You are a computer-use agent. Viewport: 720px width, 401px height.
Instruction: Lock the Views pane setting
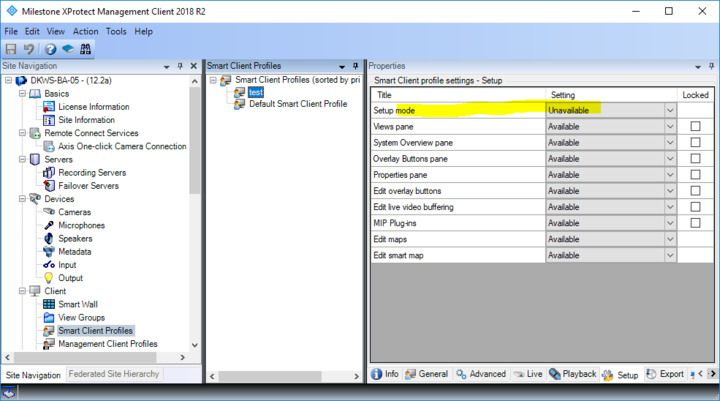pos(695,127)
